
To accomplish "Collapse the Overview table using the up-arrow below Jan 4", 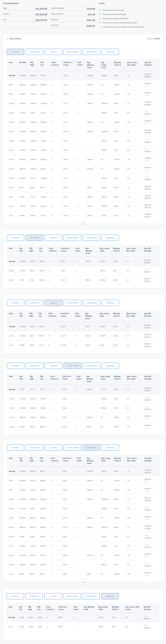I will click(83, 224).
